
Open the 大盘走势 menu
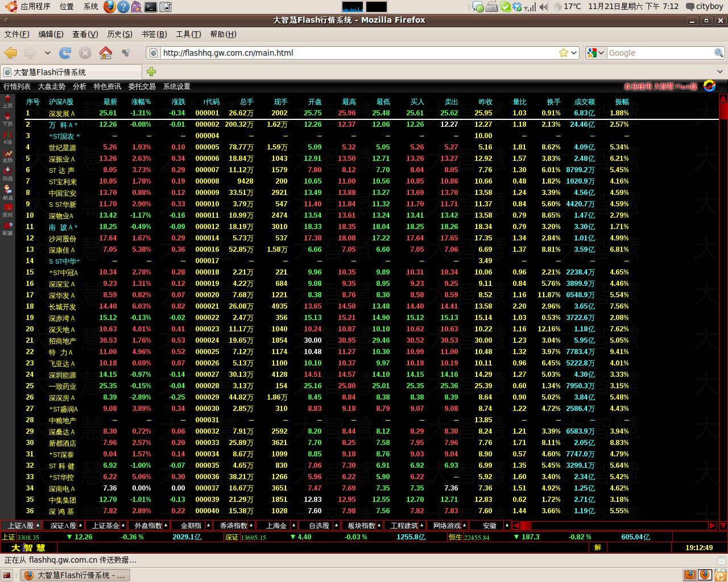click(x=52, y=86)
